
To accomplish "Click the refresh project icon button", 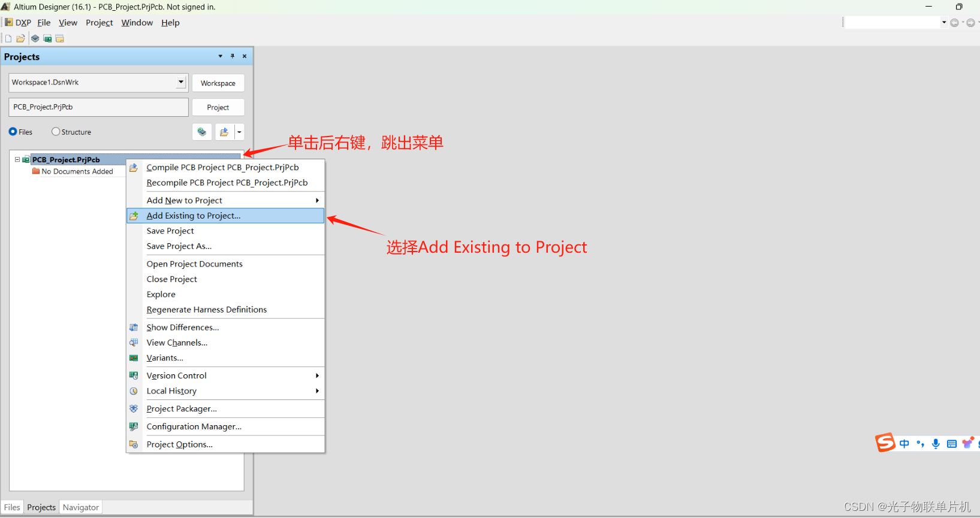I will coord(202,132).
